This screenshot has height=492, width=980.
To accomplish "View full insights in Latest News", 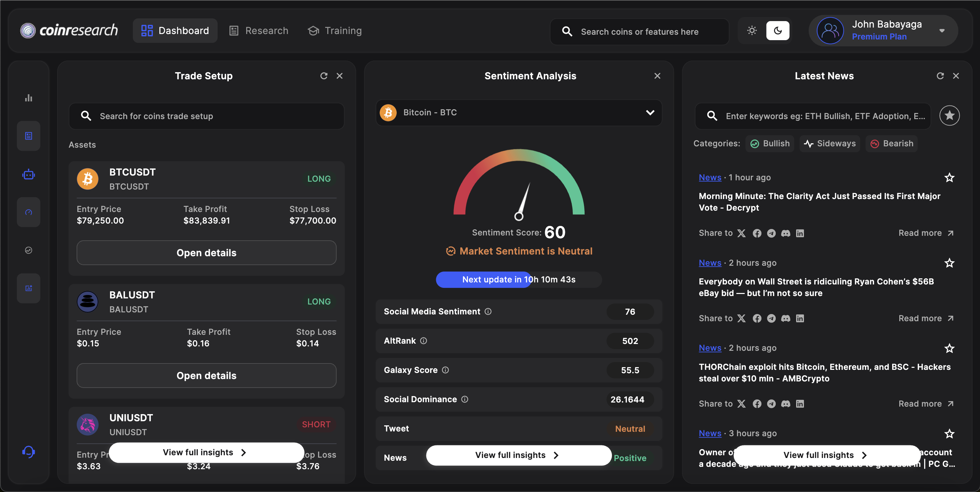I will 827,455.
